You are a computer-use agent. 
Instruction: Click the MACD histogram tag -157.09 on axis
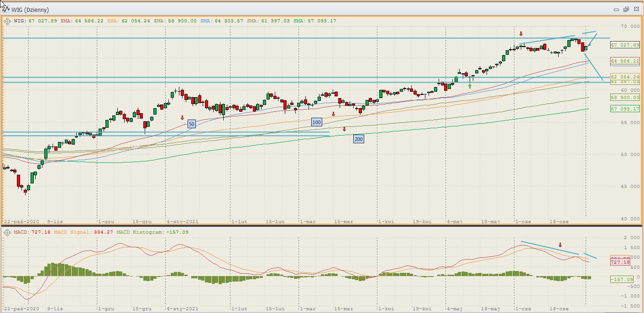(621, 279)
